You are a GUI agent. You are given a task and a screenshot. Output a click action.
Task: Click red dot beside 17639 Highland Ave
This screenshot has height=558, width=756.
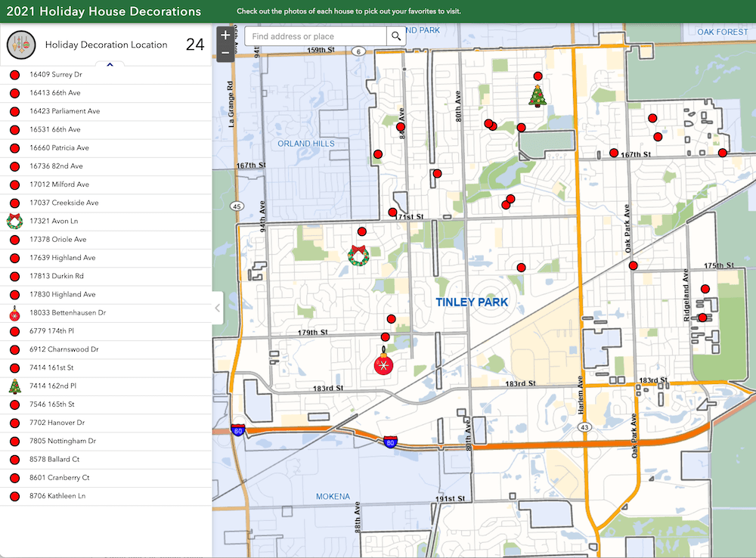pyautogui.click(x=15, y=258)
